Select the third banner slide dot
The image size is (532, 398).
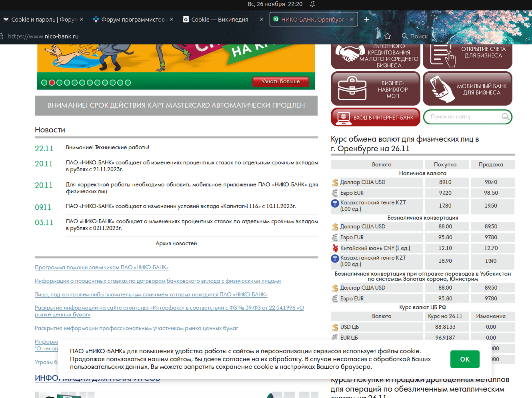click(x=60, y=83)
